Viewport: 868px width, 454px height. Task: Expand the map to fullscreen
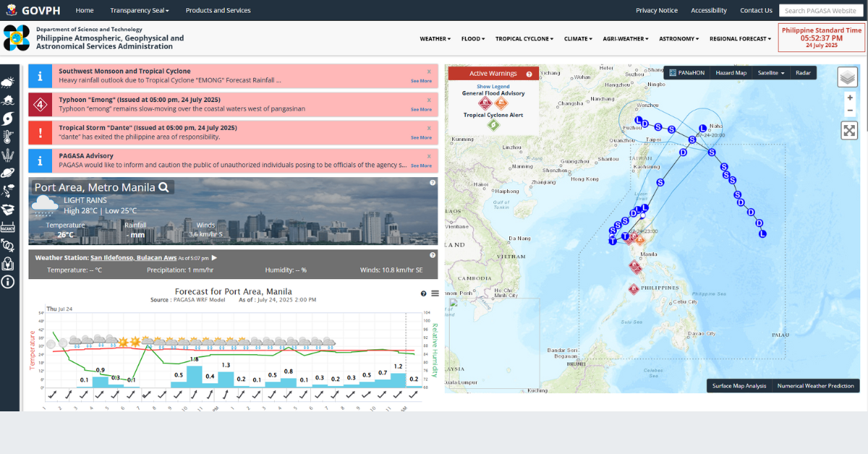pyautogui.click(x=849, y=131)
